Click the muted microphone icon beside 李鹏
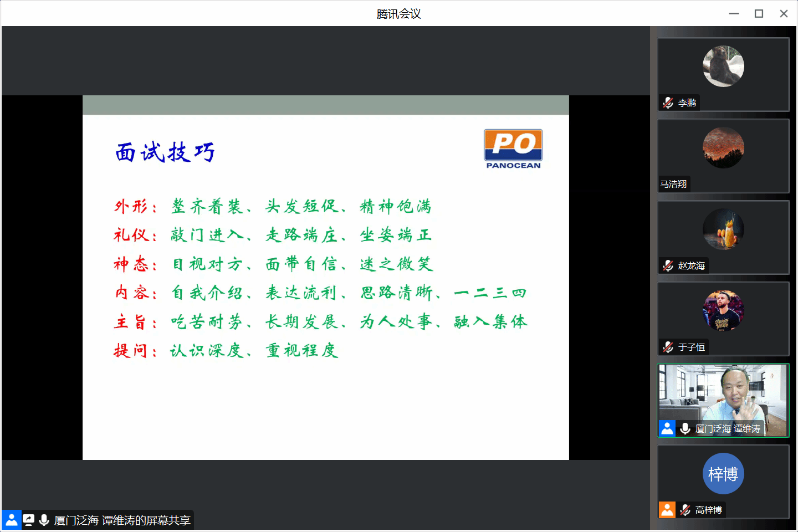 click(668, 103)
